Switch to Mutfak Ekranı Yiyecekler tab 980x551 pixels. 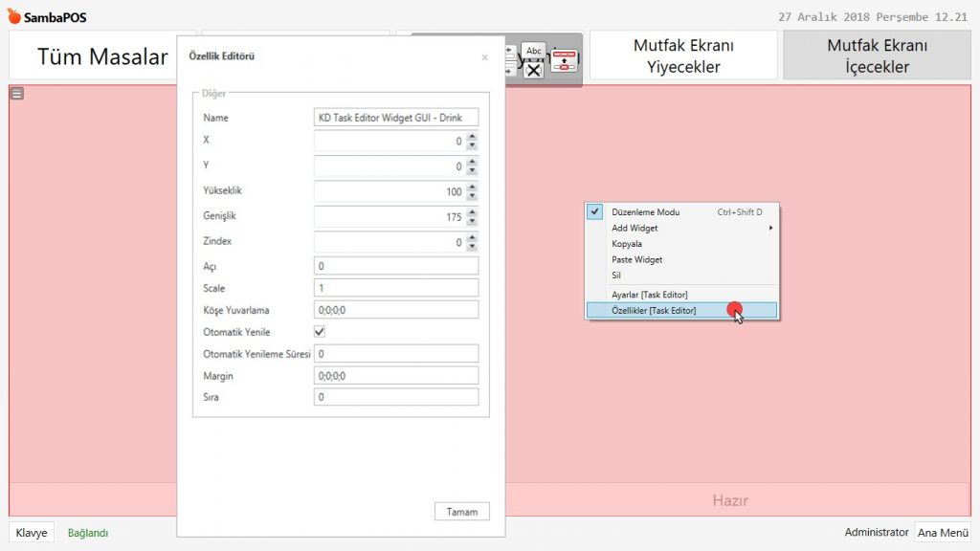point(683,55)
